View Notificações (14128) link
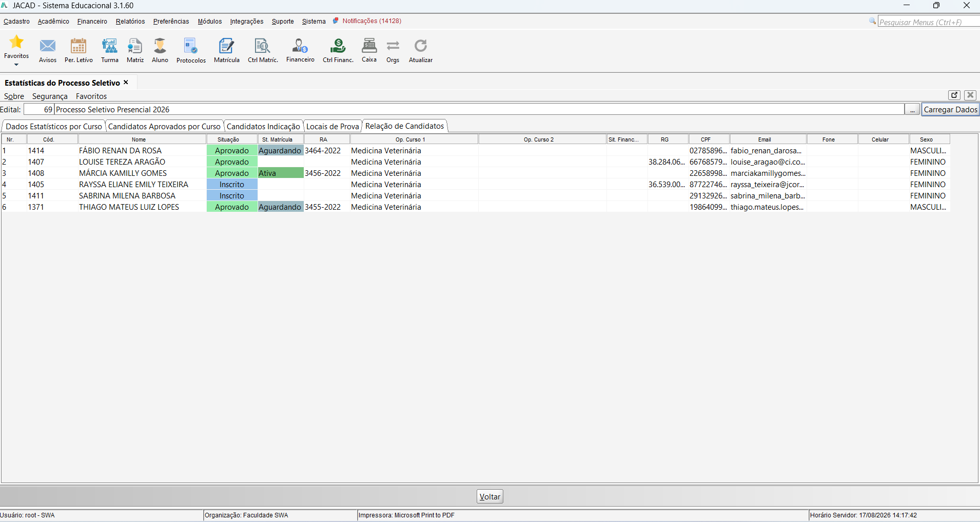 tap(372, 21)
